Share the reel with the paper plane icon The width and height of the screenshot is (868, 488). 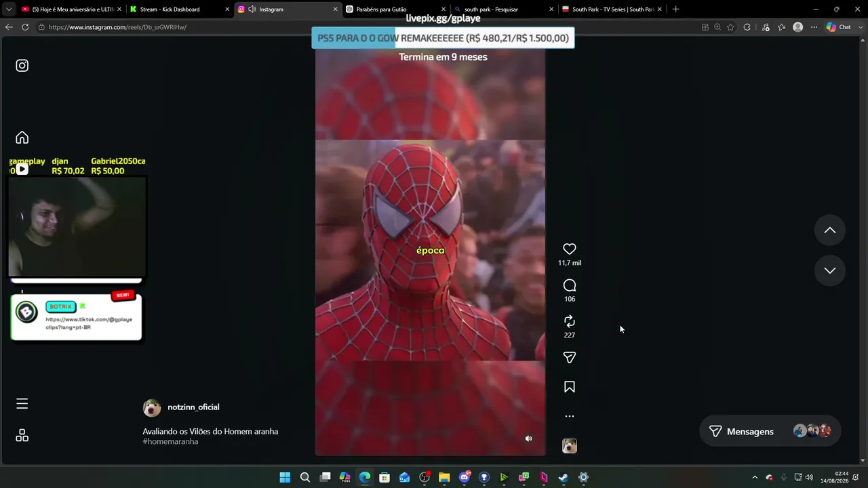click(570, 357)
